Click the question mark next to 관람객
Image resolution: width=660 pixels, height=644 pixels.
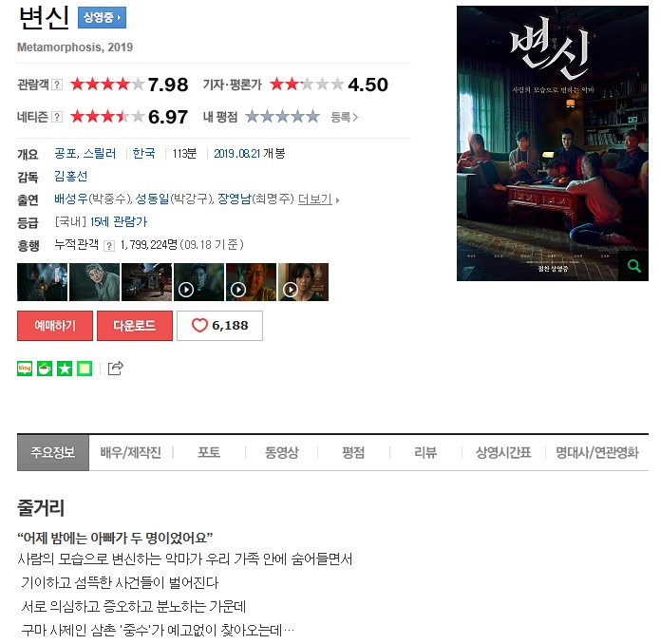click(x=57, y=85)
